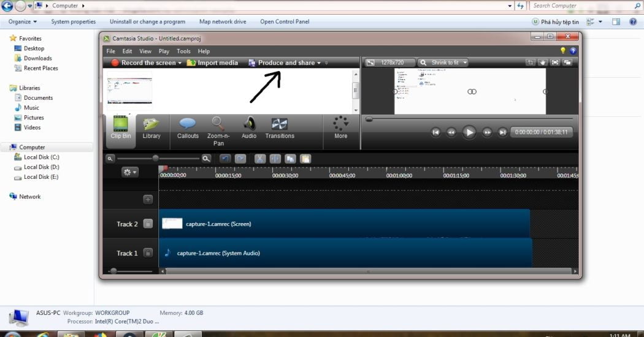The image size is (644, 337).
Task: Detach the preview window
Action: pyautogui.click(x=567, y=62)
